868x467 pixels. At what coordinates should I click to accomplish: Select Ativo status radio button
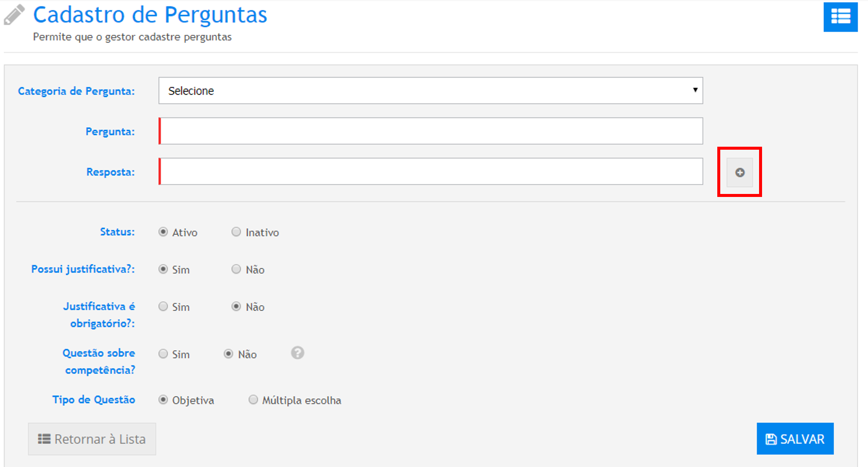click(163, 232)
